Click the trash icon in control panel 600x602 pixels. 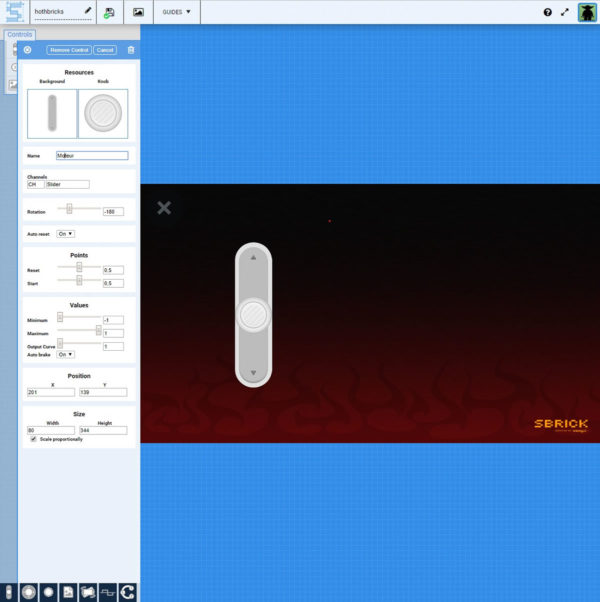coord(131,50)
